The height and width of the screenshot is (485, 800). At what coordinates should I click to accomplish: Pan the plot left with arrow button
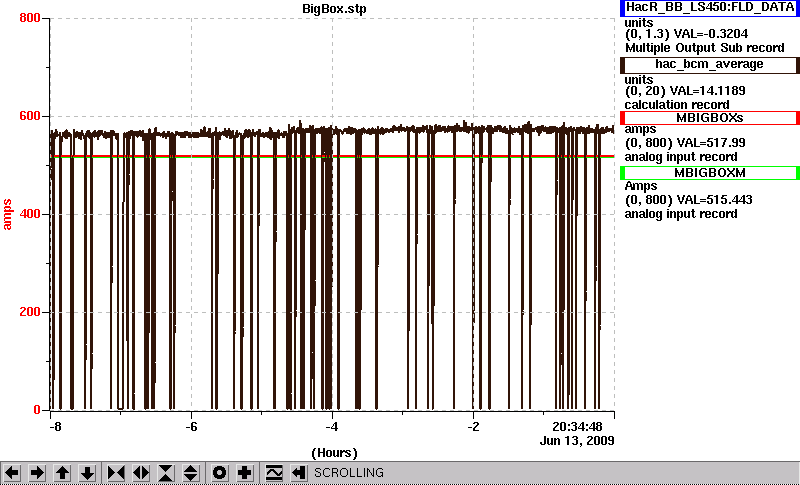[12, 473]
